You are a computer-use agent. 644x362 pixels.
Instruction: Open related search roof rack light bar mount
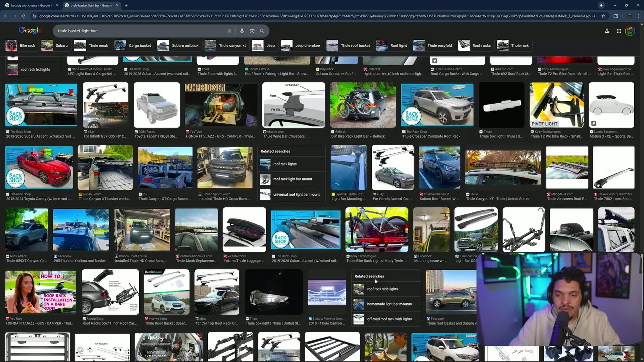click(291, 179)
